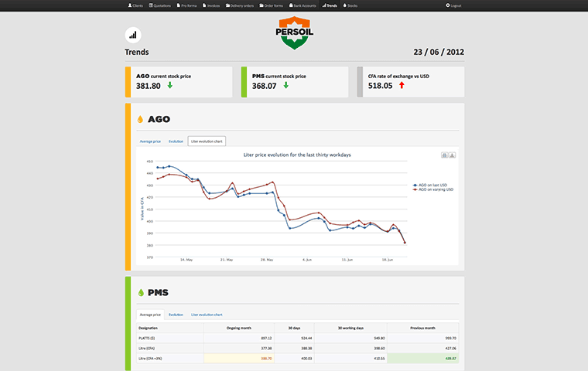588x371 pixels.
Task: Click the CFA rate of exchange card
Action: [411, 82]
